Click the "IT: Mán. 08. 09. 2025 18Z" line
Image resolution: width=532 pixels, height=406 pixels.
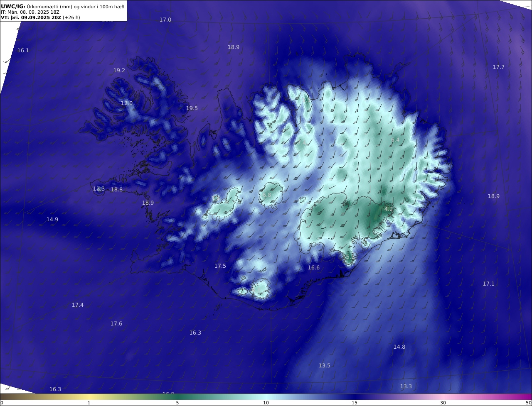[x=30, y=12]
